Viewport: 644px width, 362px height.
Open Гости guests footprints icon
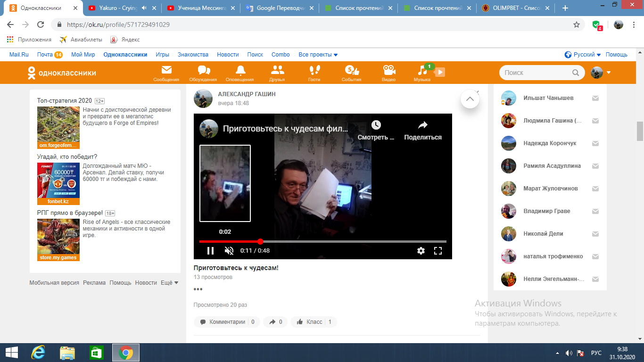pyautogui.click(x=314, y=73)
